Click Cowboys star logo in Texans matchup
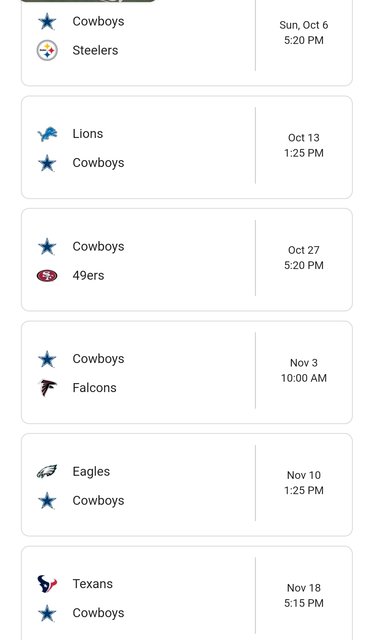The width and height of the screenshot is (373, 640). [x=47, y=613]
